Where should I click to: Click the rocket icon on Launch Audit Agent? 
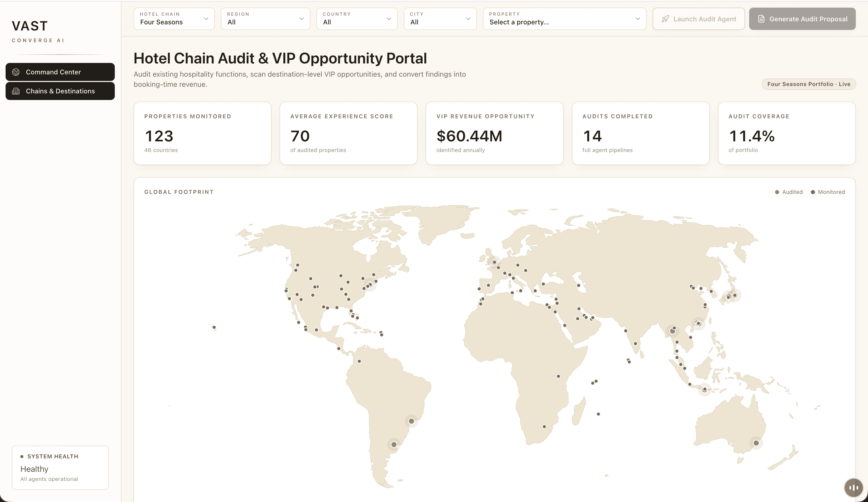click(x=665, y=19)
